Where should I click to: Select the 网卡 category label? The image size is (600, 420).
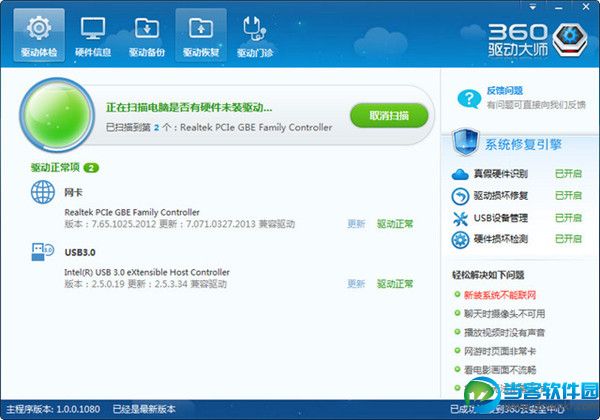pos(73,192)
